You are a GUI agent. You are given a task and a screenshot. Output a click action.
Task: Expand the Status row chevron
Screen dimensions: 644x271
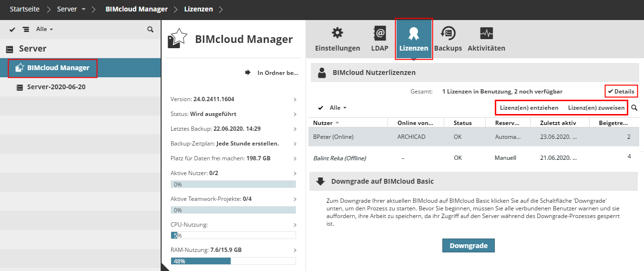coord(295,115)
